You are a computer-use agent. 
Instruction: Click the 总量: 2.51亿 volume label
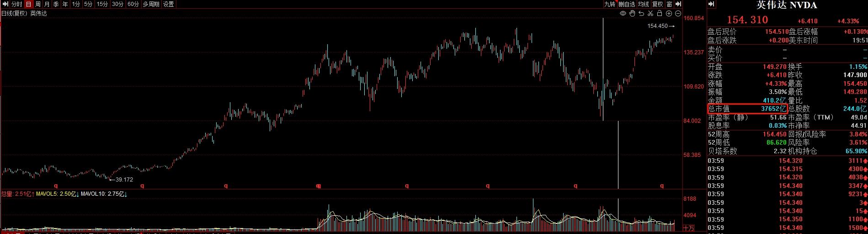pyautogui.click(x=18, y=194)
